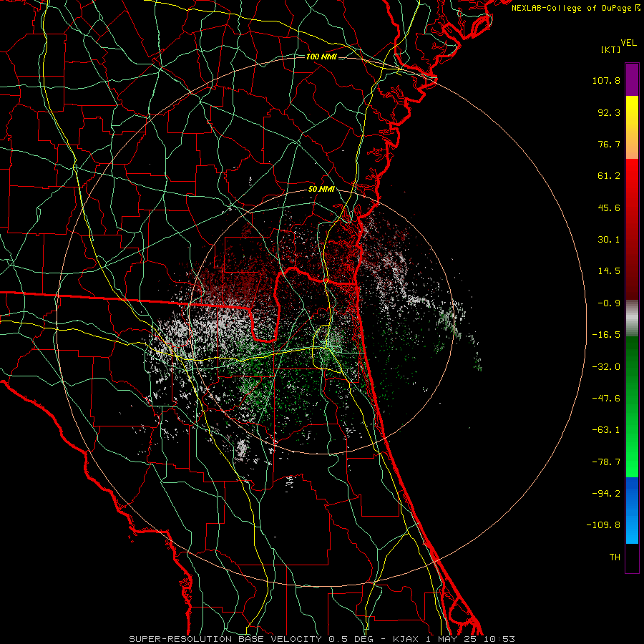Click the [KT] units label
Image resolution: width=644 pixels, height=644 pixels.
click(x=611, y=49)
